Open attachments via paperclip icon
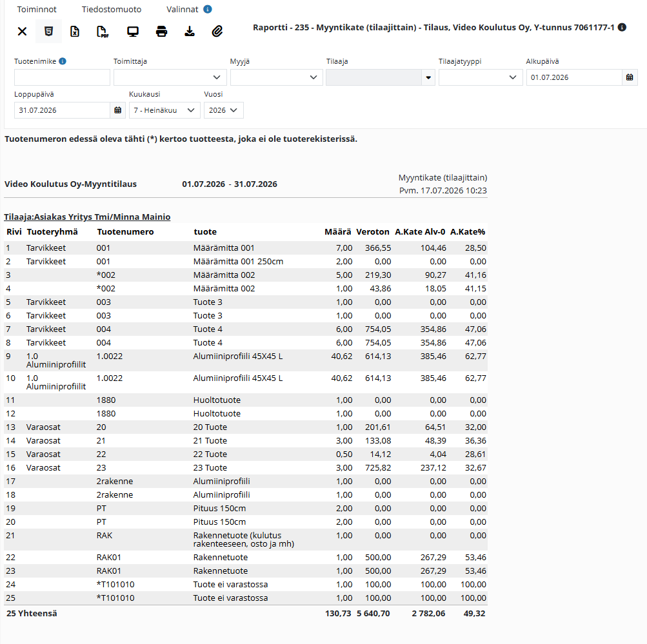The height and width of the screenshot is (644, 647). 217,32
